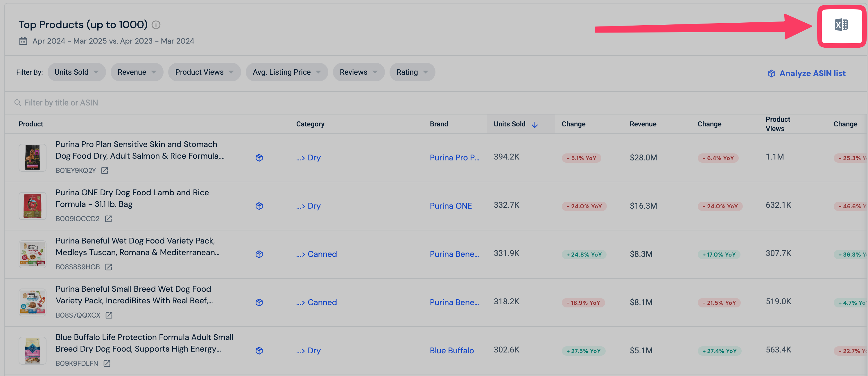This screenshot has width=868, height=376.
Task: Click the Beneful IncrediBites product thumbnail
Action: coord(32,302)
